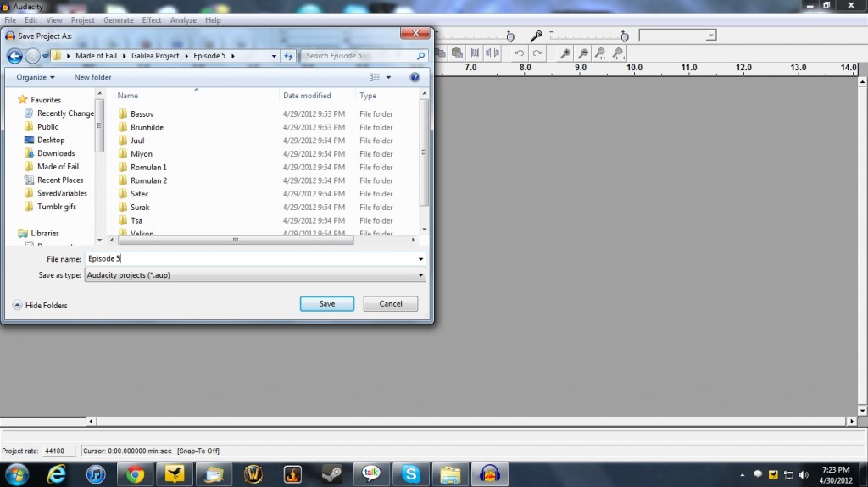Image resolution: width=868 pixels, height=487 pixels.
Task: Open the Generate menu
Action: 119,20
